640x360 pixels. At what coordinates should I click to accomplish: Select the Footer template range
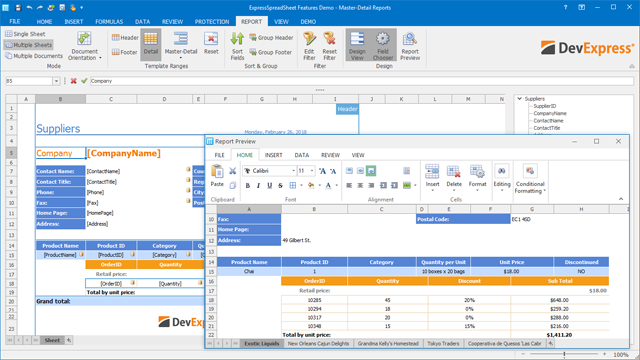pos(124,52)
